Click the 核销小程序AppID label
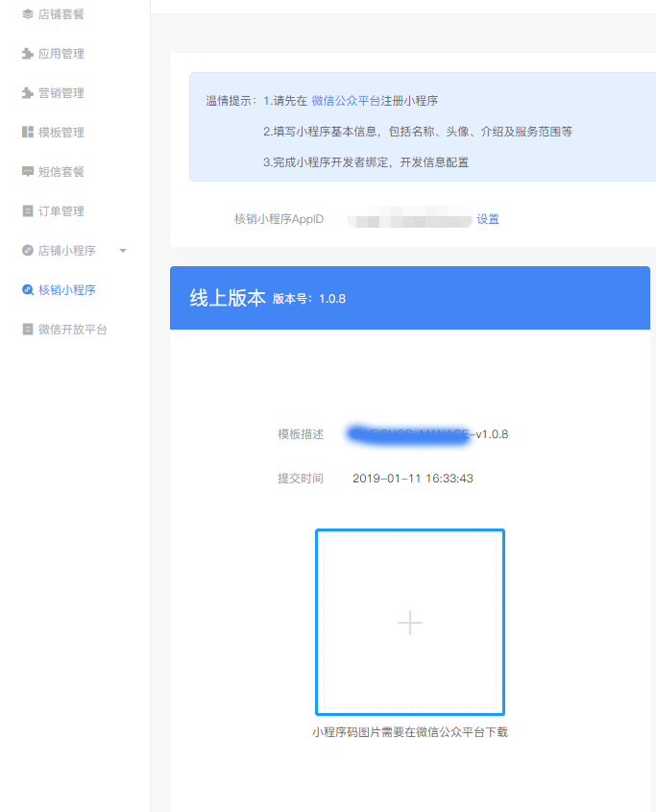The image size is (656, 812). click(x=279, y=219)
